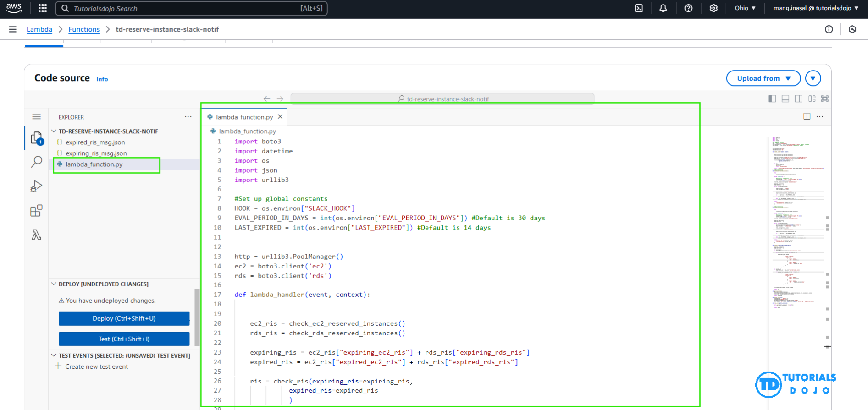The image size is (868, 410).
Task: Open the AWS home logo
Action: point(14,8)
